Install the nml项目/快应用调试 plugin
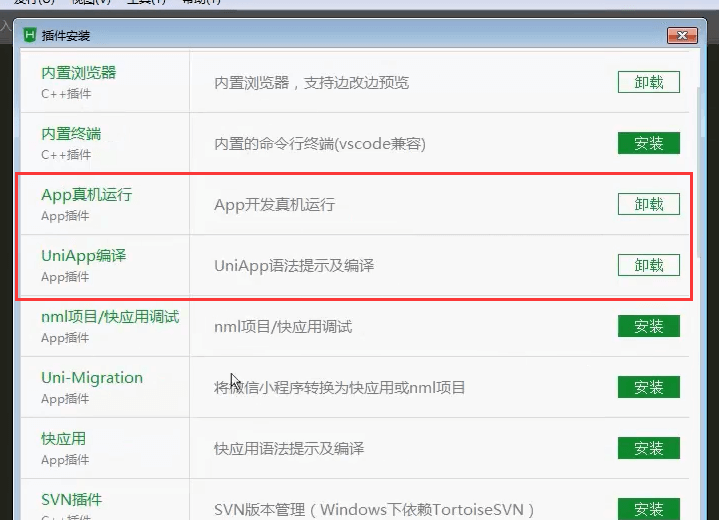 pyautogui.click(x=648, y=326)
